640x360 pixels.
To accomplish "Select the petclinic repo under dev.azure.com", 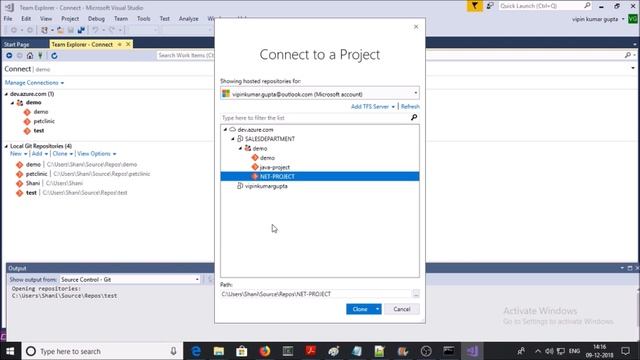I will tap(44, 121).
